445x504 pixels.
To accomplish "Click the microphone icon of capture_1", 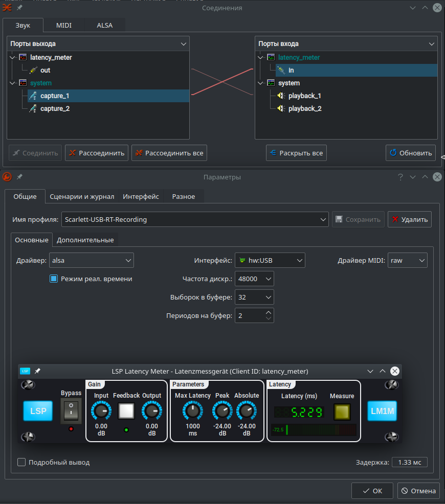I will click(x=33, y=96).
